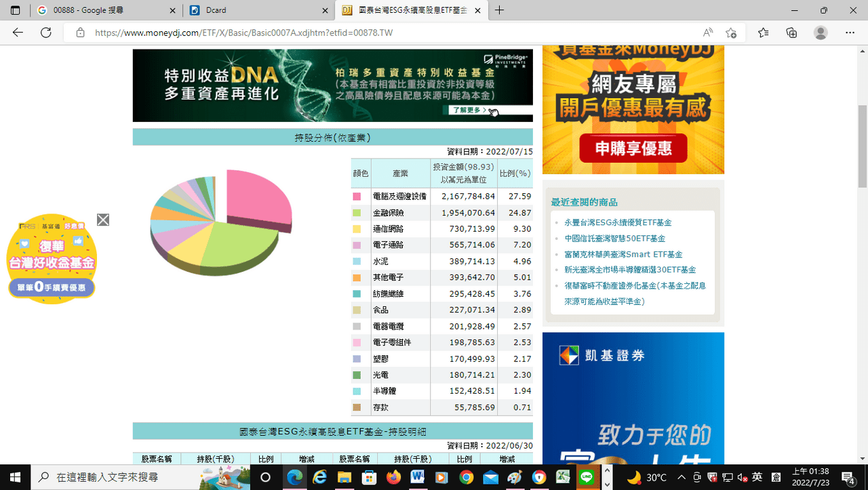Screen dimensions: 868x490
Task: Open Read aloud icon in address bar
Action: click(x=708, y=33)
